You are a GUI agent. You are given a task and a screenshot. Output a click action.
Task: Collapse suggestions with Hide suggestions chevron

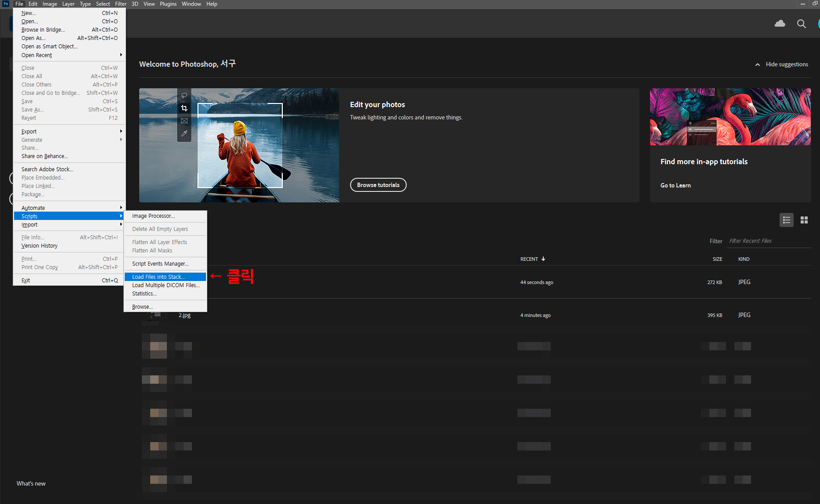[758, 65]
